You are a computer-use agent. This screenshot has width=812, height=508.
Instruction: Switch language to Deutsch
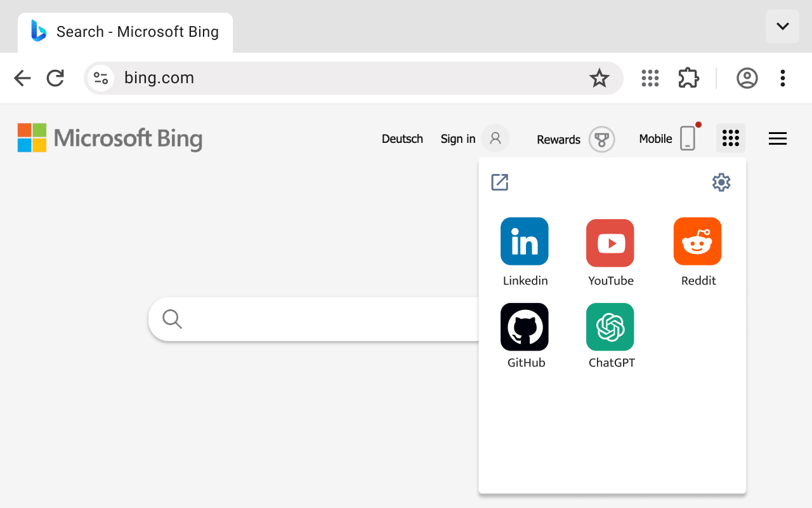coord(402,139)
